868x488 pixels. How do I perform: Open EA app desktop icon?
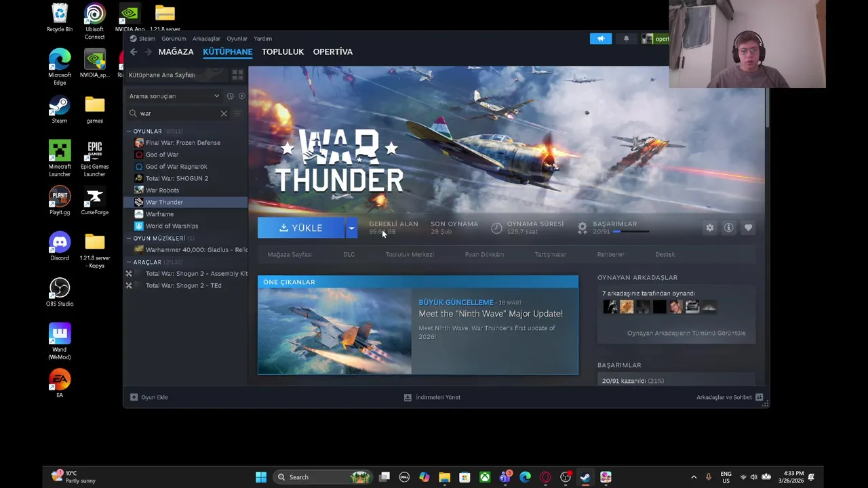59,384
